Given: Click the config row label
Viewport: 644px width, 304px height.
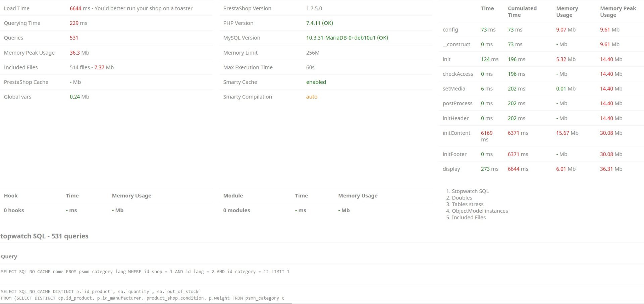Looking at the screenshot, I should coord(450,29).
